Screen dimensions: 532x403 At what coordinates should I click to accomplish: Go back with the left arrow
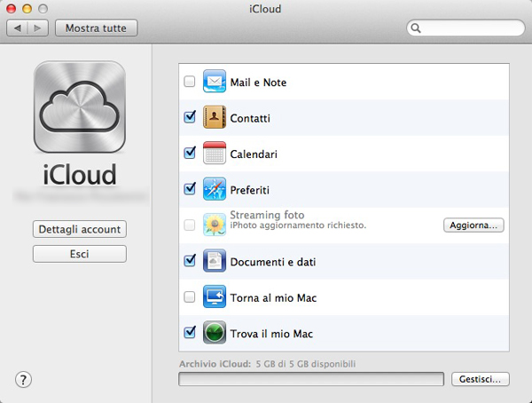18,28
